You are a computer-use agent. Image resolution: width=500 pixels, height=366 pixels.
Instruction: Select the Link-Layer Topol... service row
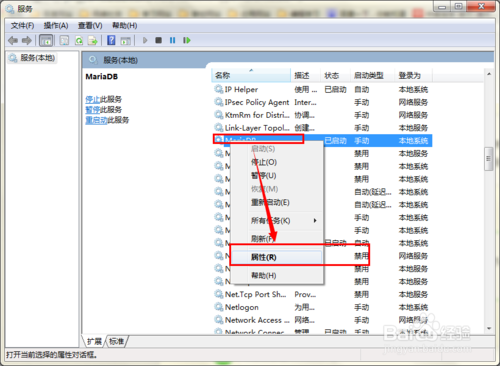[x=322, y=128]
